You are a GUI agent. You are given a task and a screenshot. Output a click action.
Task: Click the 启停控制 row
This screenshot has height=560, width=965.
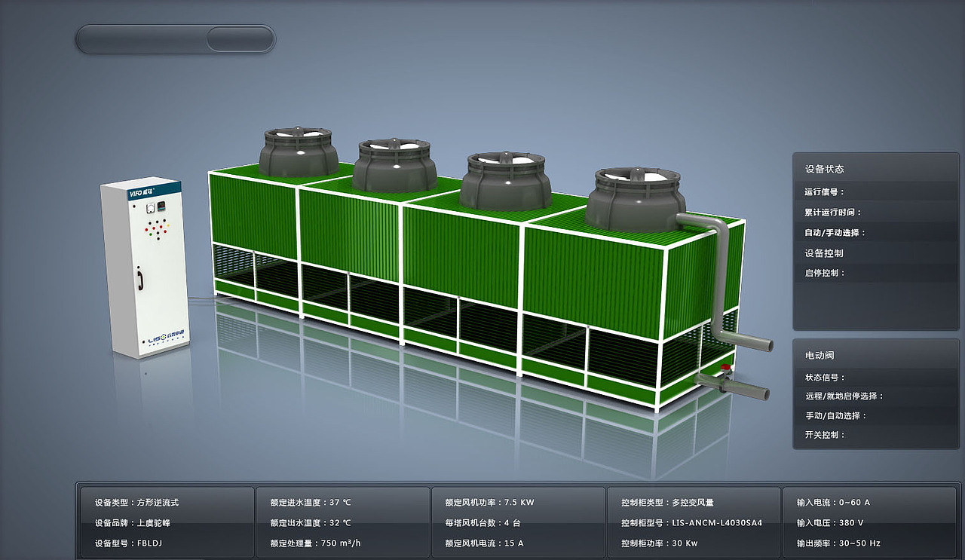[x=875, y=274]
